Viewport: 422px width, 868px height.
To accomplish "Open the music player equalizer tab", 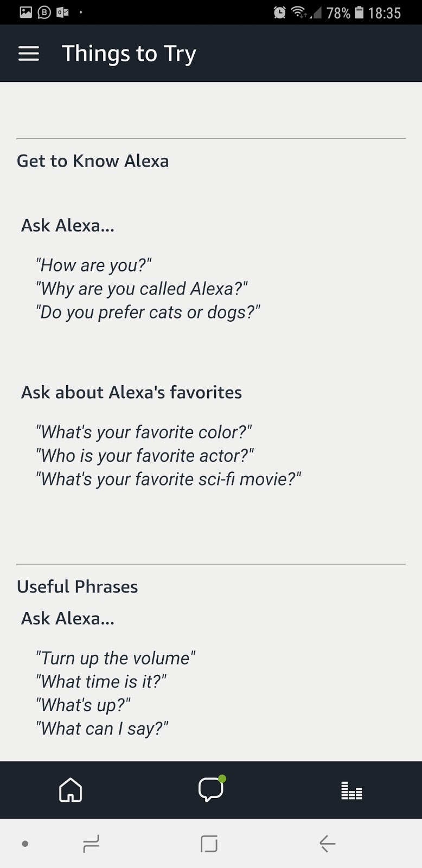I will (351, 790).
